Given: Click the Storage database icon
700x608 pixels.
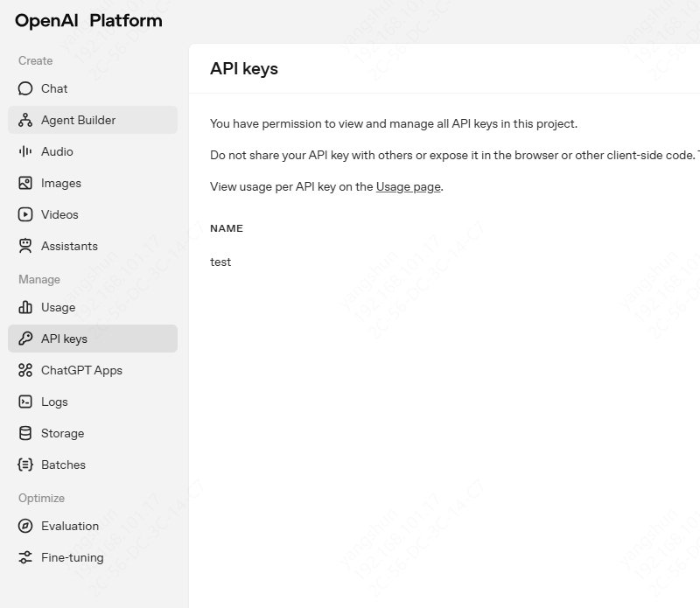Looking at the screenshot, I should (x=25, y=433).
